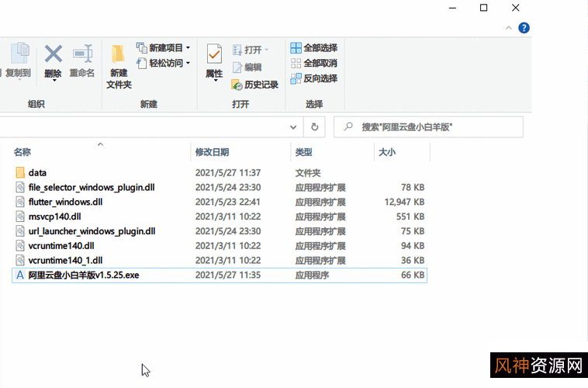Click the date 2021/5/27 11:37
This screenshot has width=588, height=388.
point(228,172)
